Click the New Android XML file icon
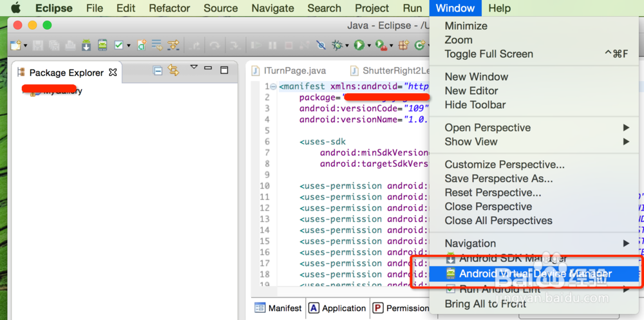This screenshot has width=644, height=320. point(142,45)
